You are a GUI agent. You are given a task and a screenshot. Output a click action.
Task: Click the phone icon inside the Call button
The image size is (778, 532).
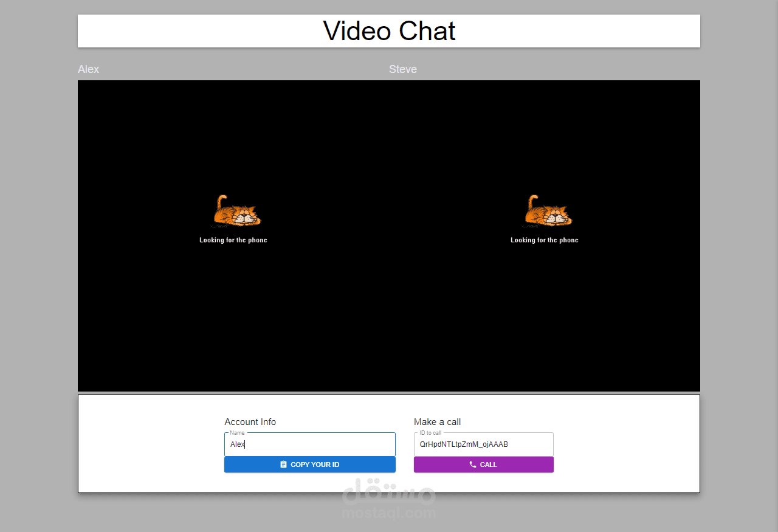(473, 465)
